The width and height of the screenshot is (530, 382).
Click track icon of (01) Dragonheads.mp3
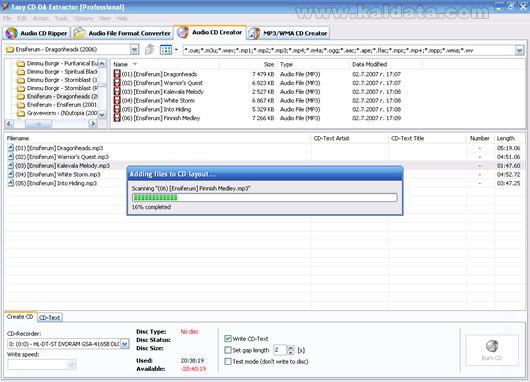[11, 148]
